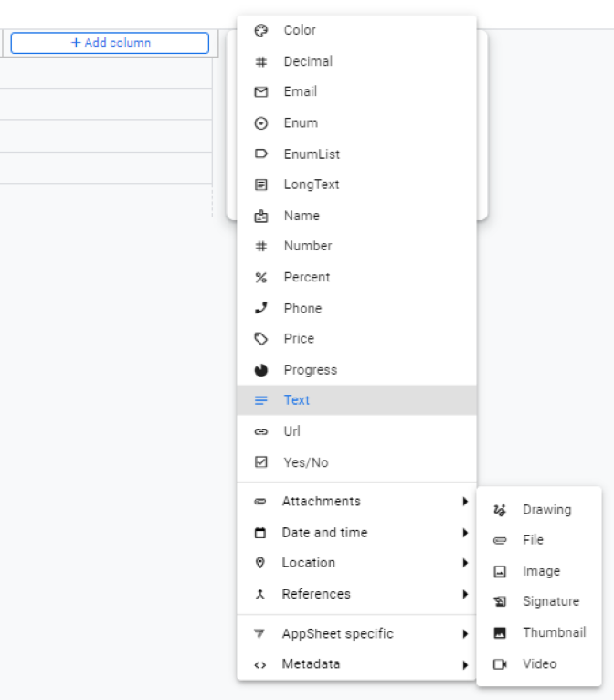
Task: Choose the Phone handset icon
Action: click(x=261, y=309)
